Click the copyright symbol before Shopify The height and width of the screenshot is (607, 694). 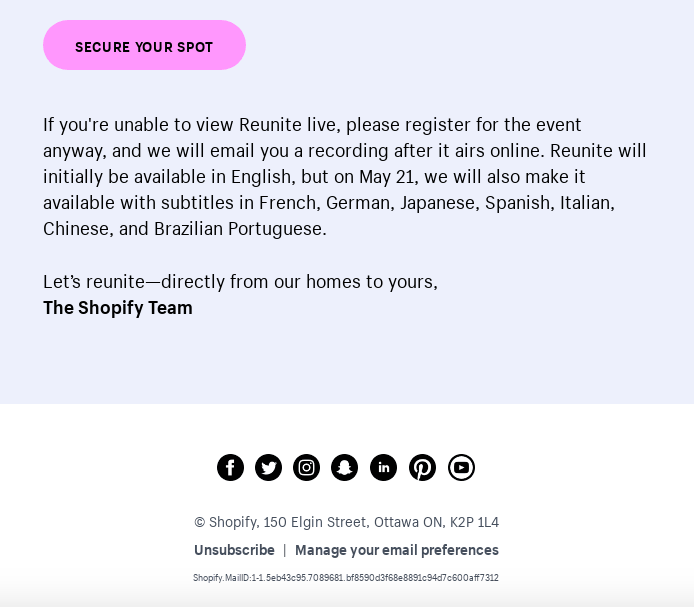click(200, 522)
